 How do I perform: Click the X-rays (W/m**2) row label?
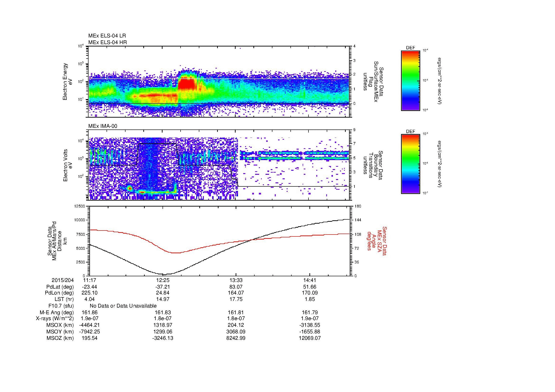[55, 318]
